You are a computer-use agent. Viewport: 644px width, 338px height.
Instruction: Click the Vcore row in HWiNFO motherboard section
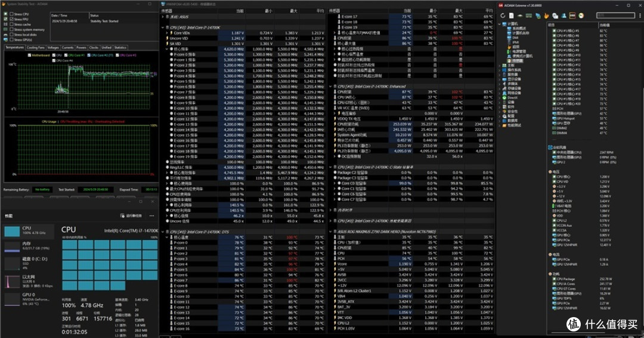414,264
